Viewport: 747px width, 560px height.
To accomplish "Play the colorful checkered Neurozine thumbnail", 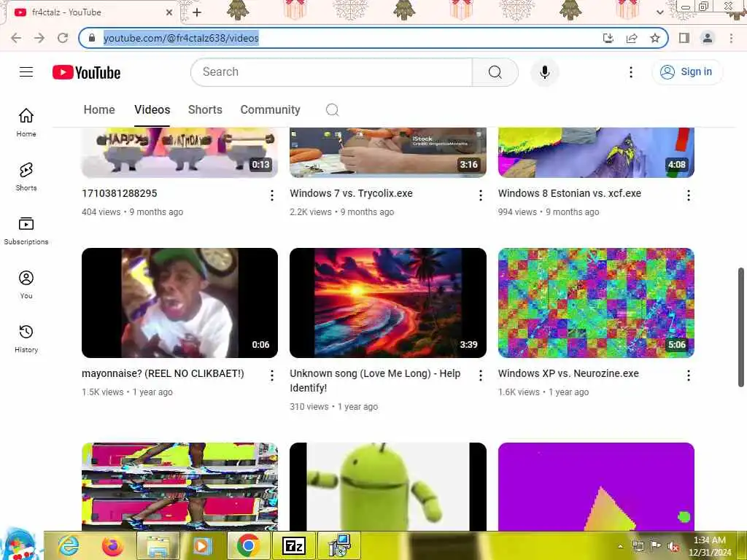I will 596,303.
